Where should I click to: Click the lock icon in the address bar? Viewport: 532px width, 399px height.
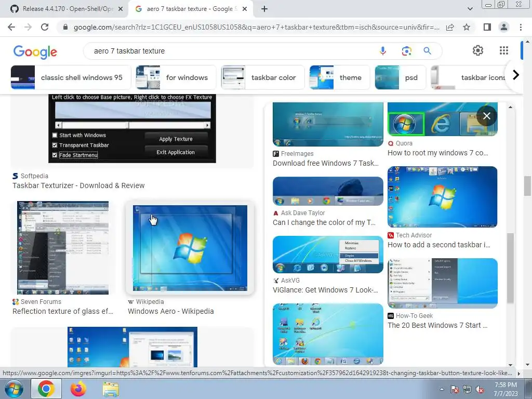coord(65,27)
